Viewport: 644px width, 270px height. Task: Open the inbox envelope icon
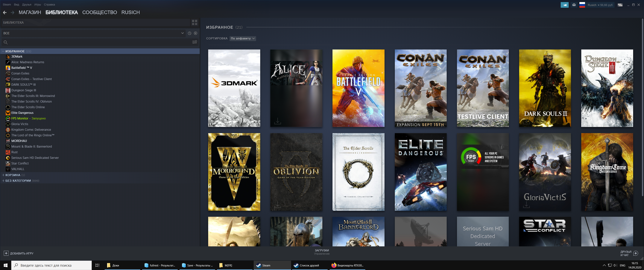[574, 5]
